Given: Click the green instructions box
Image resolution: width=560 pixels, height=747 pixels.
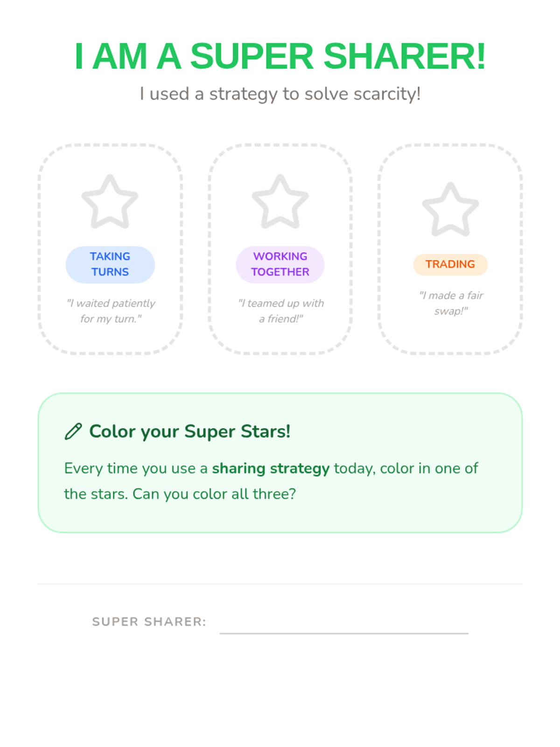Looking at the screenshot, I should click(x=280, y=463).
